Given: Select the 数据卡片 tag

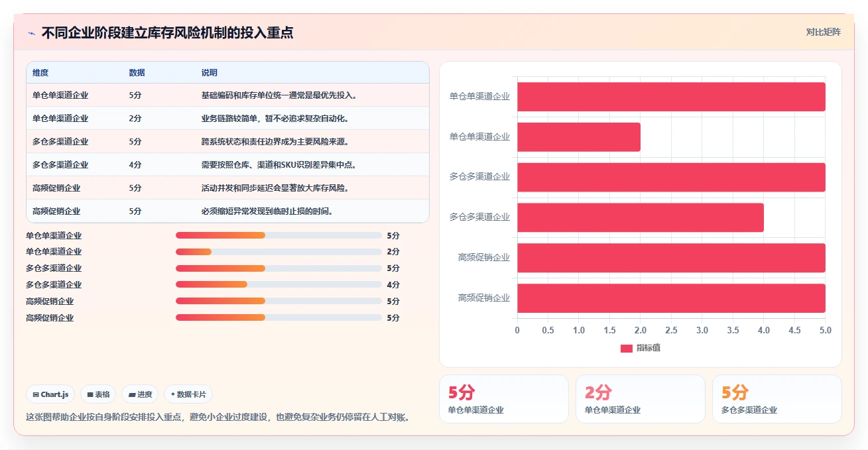Looking at the screenshot, I should click(188, 394).
